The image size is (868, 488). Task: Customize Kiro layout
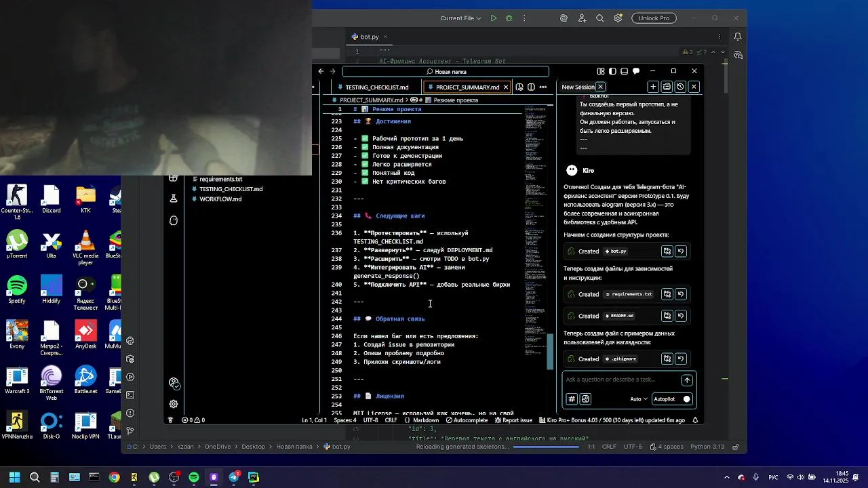point(601,71)
